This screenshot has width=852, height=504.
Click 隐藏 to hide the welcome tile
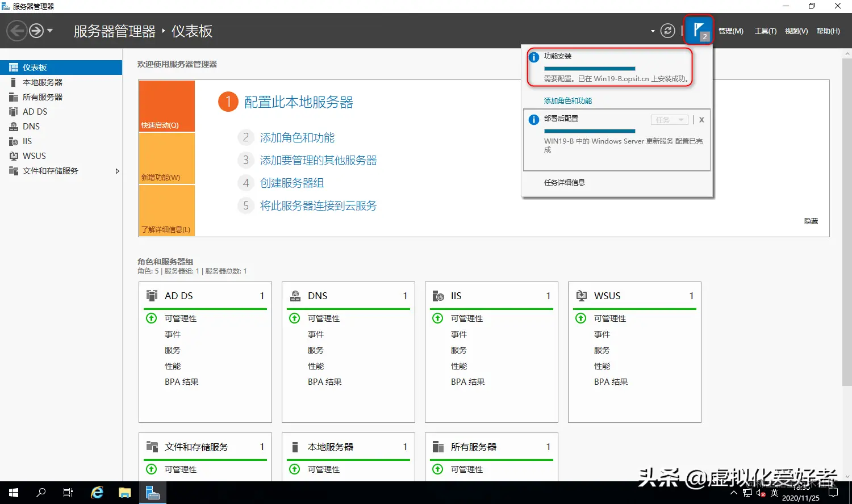point(811,221)
